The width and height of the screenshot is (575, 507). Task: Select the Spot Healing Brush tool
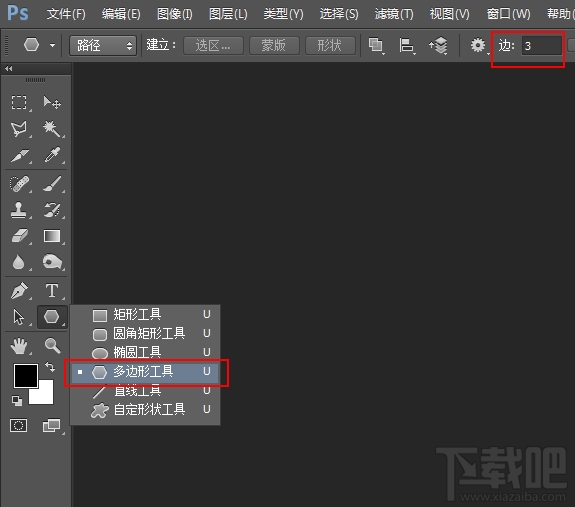pos(19,184)
